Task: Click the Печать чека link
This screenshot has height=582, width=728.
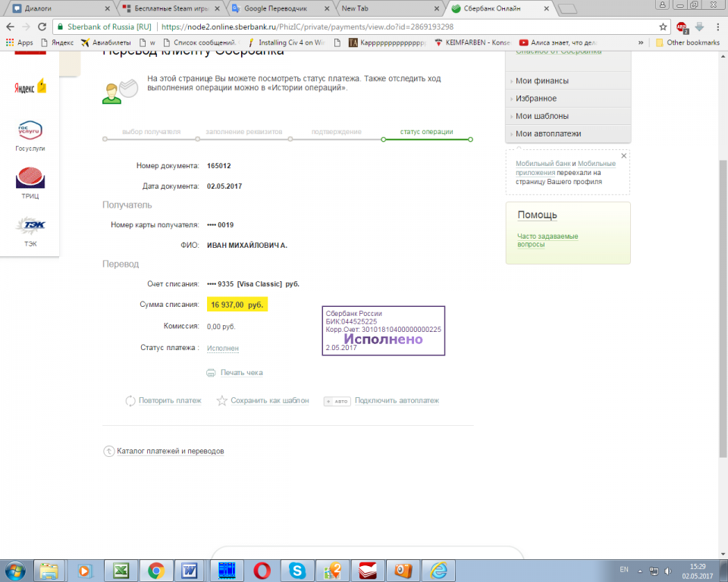Action: pyautogui.click(x=241, y=373)
